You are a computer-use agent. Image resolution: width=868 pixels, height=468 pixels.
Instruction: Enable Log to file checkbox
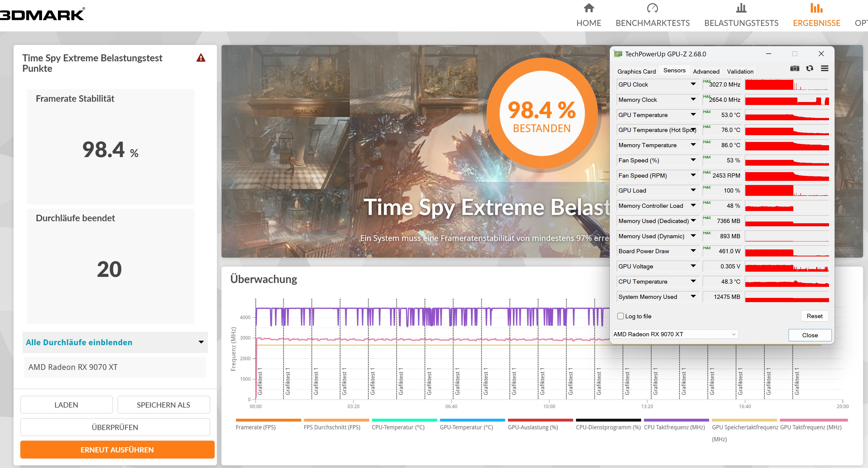click(x=620, y=316)
